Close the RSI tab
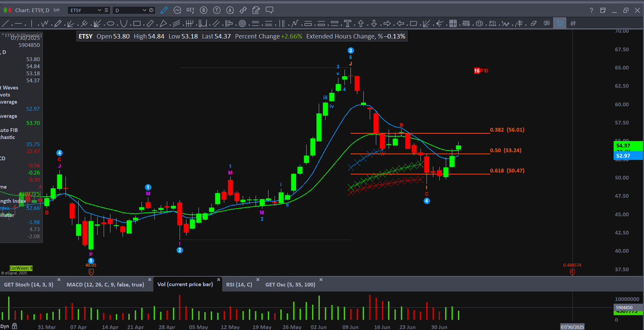The width and height of the screenshot is (644, 330). click(258, 281)
